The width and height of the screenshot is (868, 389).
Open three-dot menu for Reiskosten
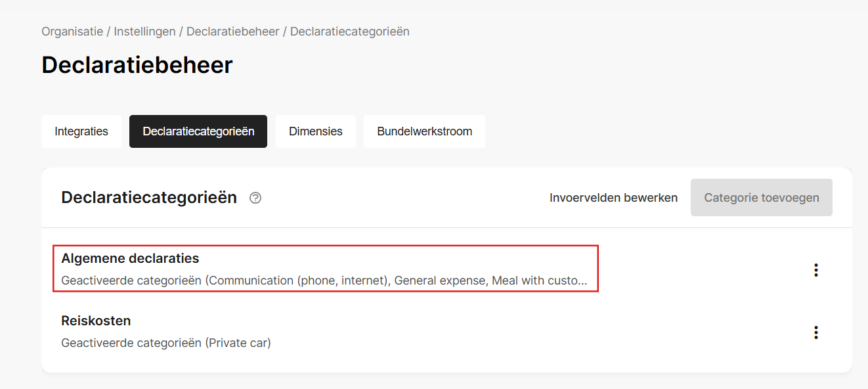(x=815, y=332)
